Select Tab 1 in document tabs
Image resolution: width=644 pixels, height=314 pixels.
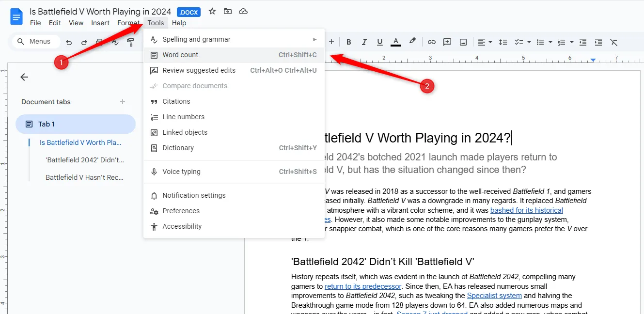pos(76,124)
